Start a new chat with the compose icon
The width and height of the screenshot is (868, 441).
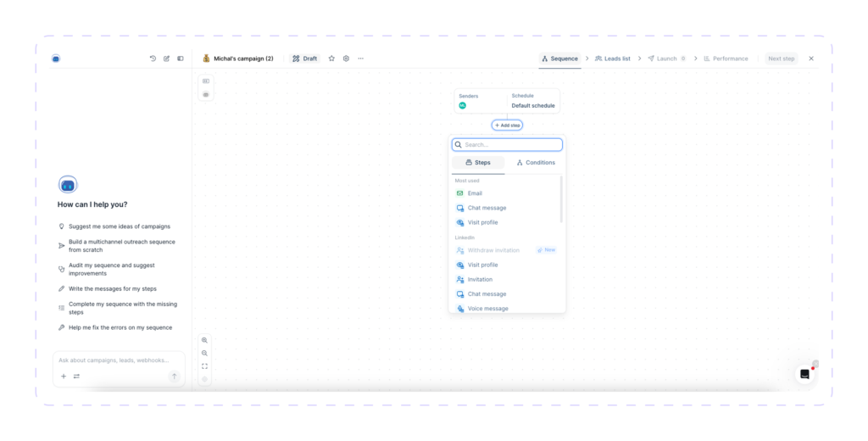pyautogui.click(x=167, y=59)
